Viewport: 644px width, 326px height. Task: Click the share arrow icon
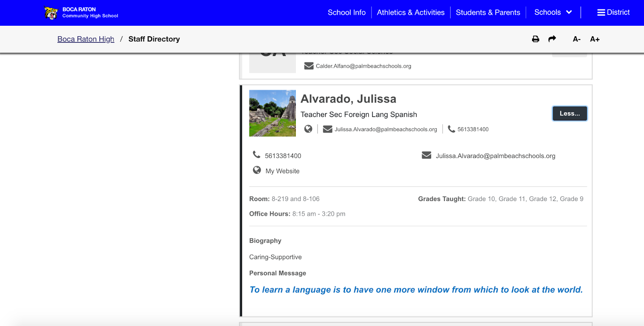click(552, 39)
